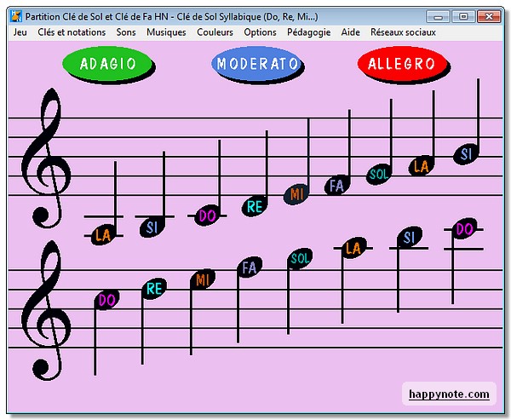Visit the happynote.com link
The image size is (511, 420).
(449, 394)
